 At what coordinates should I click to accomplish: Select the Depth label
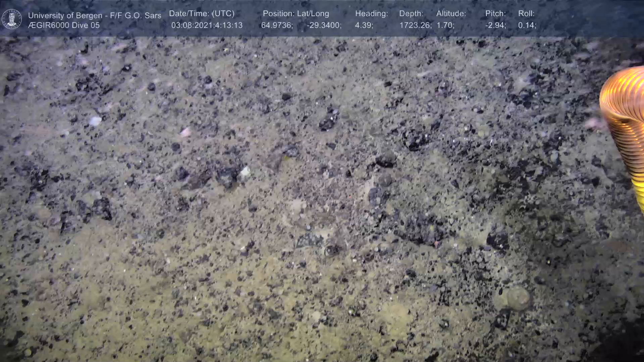point(411,14)
